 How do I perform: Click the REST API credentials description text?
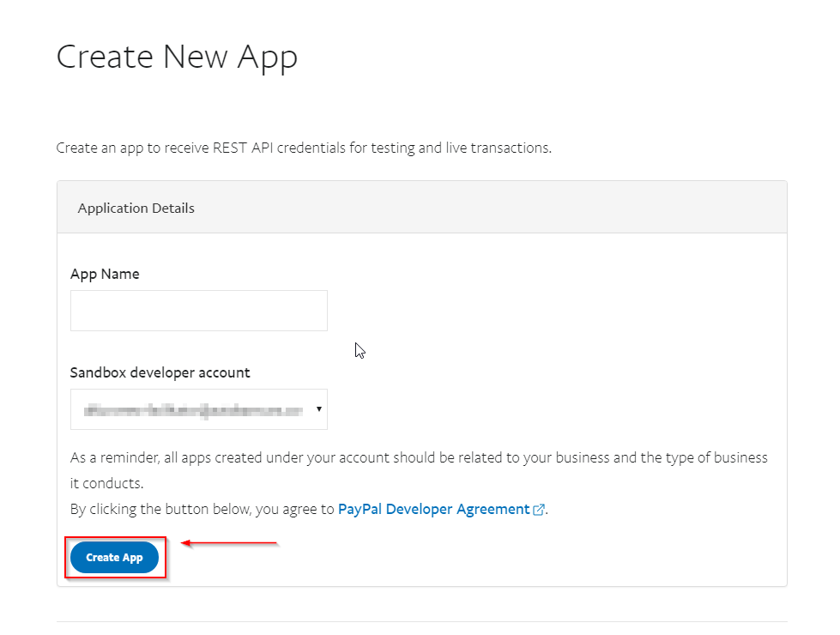tap(303, 148)
